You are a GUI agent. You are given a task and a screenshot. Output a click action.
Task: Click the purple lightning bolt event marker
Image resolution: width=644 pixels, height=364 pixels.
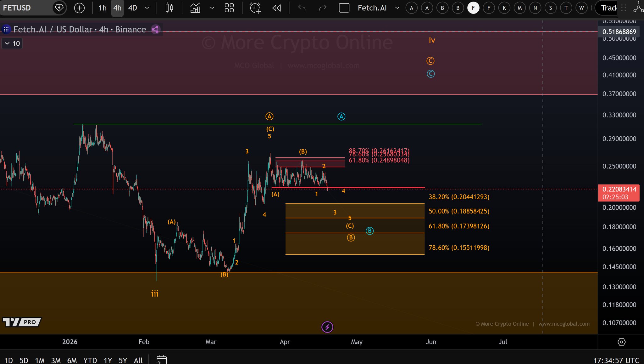(x=327, y=327)
